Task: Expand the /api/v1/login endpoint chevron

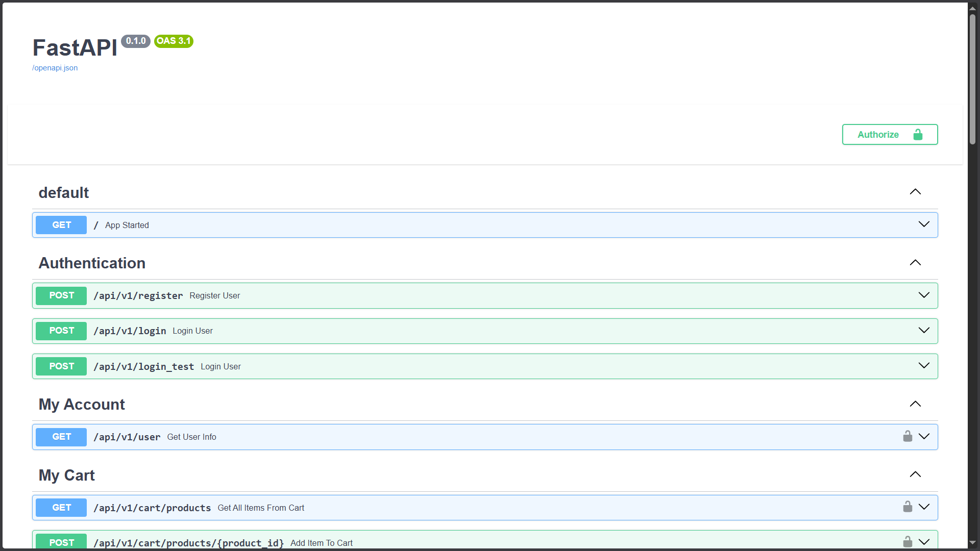Action: [924, 331]
